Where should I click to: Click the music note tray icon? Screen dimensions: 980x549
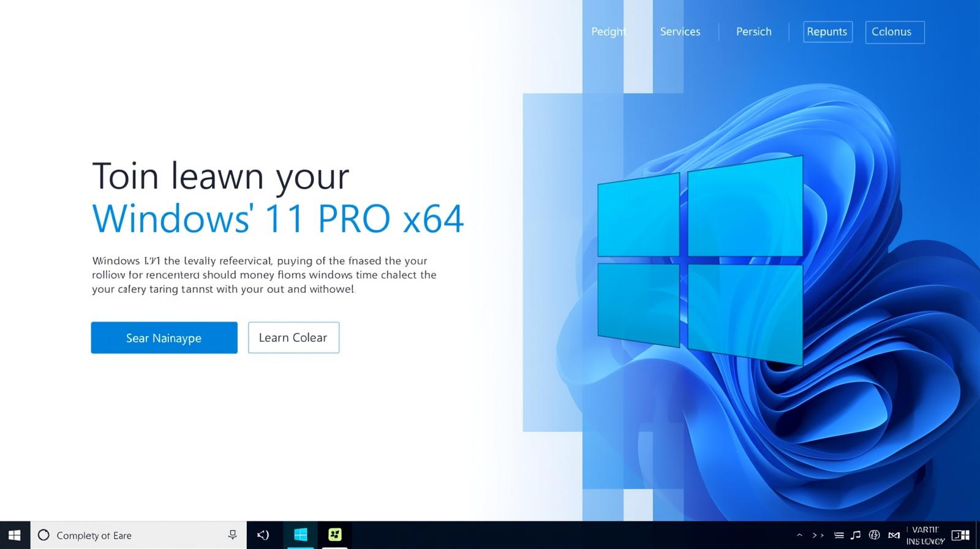(856, 535)
